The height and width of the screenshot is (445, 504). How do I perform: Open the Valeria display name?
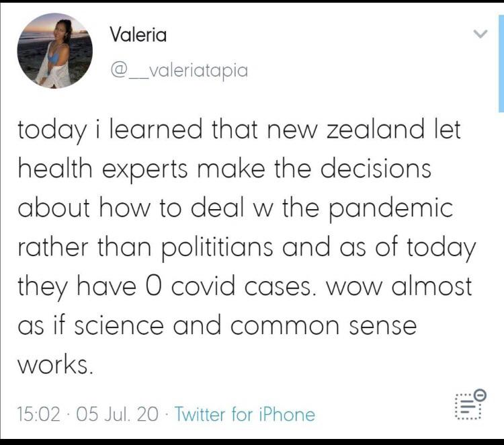point(138,35)
